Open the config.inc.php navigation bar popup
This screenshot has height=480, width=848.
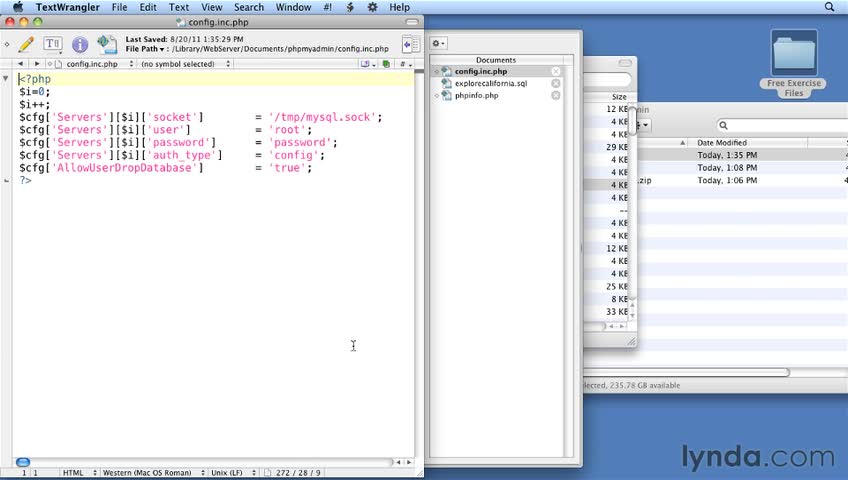click(x=93, y=64)
